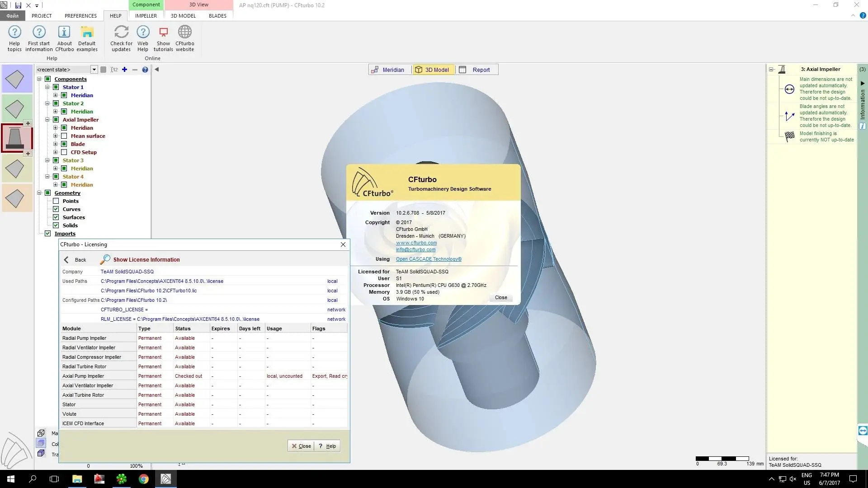Open Help topics in the ribbon
Viewport: 868px width, 488px height.
[14, 38]
